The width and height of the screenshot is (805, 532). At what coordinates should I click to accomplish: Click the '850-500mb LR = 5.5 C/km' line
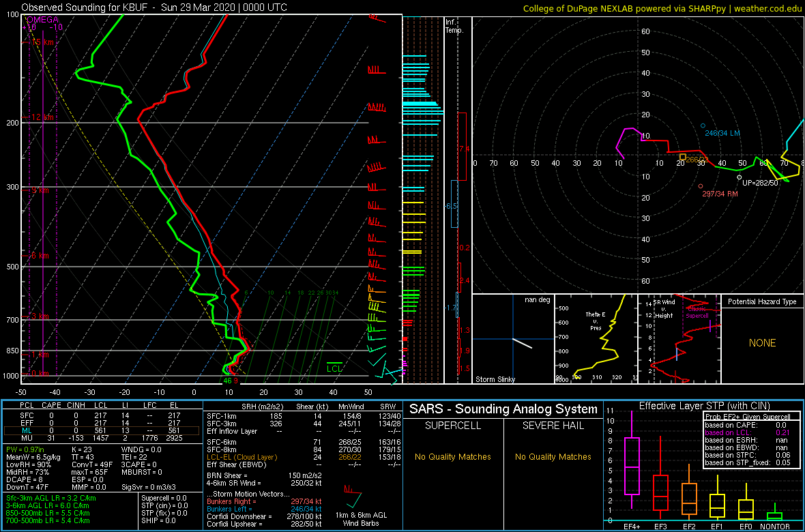click(48, 513)
